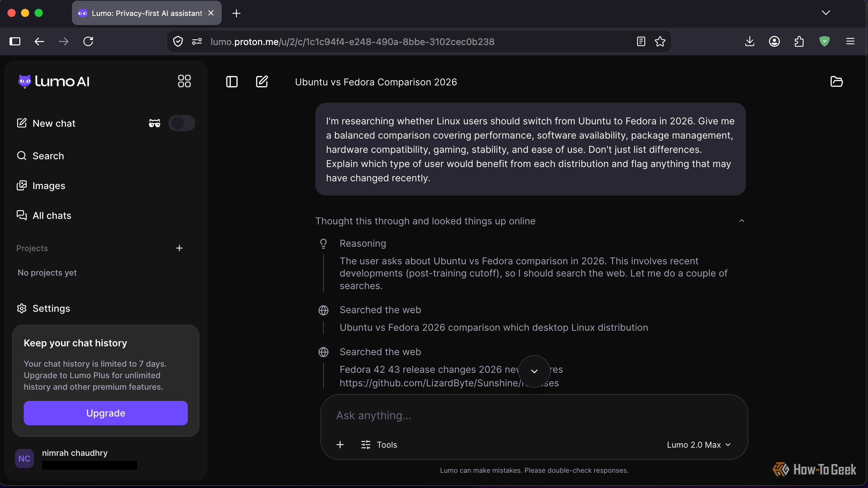Click the ghost mode glasses icon

[x=155, y=123]
